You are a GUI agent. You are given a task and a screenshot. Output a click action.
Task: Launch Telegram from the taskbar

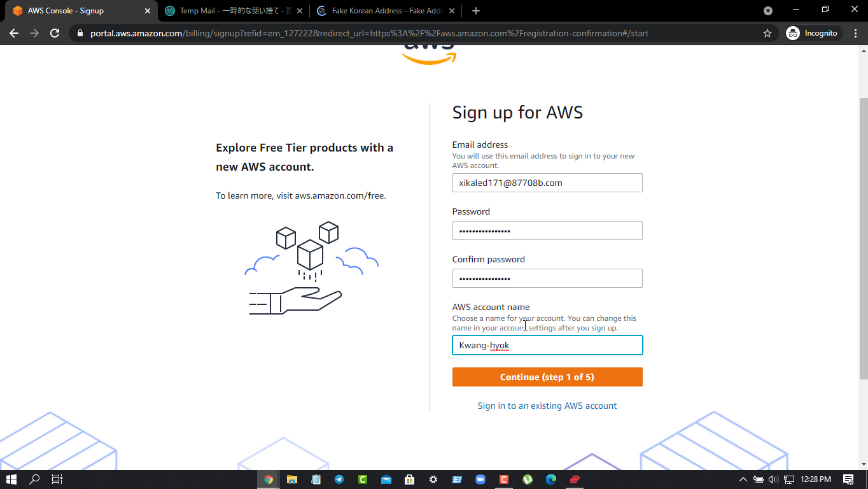click(339, 479)
